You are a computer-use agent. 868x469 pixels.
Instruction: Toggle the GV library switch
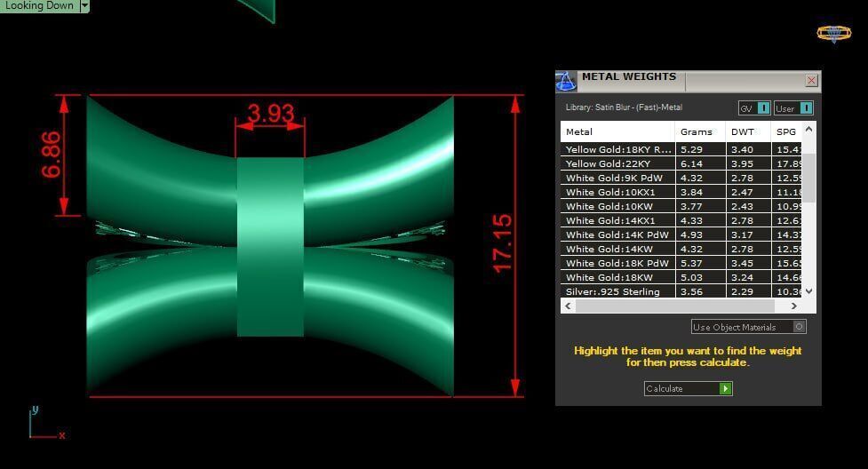[x=754, y=108]
